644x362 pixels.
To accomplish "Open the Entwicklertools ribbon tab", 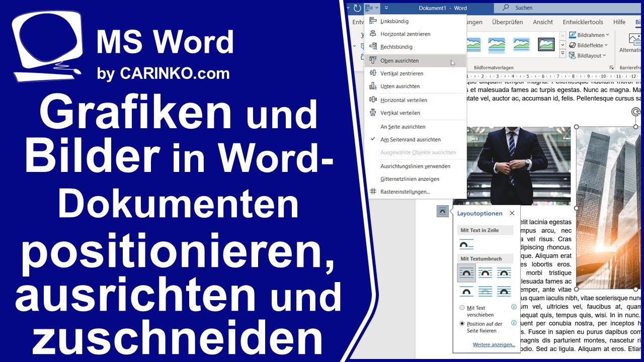I will point(583,22).
